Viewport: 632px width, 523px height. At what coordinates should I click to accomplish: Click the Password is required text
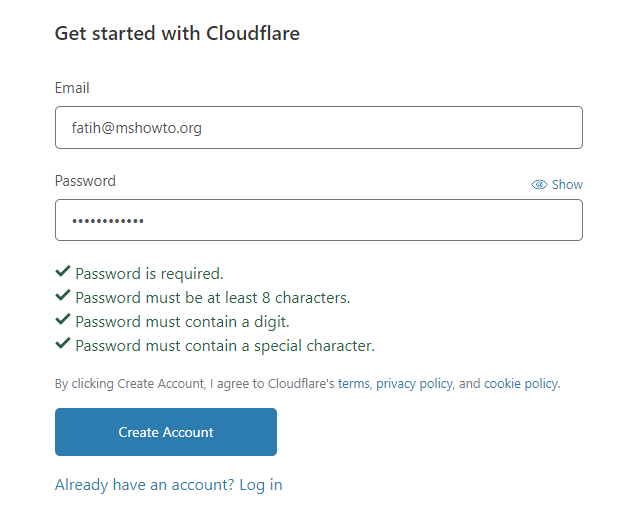149,274
